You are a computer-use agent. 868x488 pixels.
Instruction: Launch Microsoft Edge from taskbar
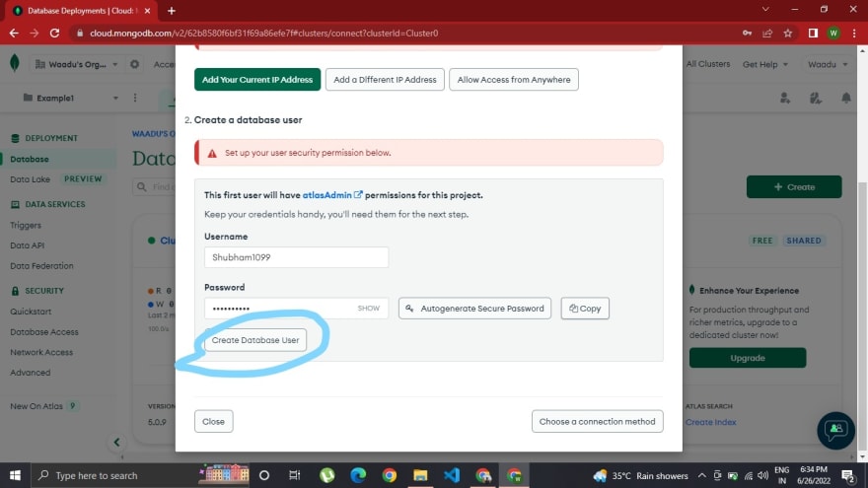coord(358,475)
